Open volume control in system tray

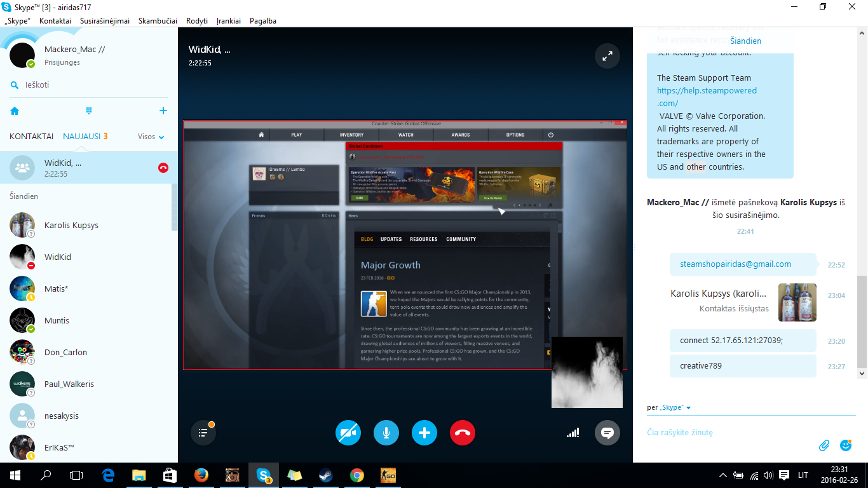(768, 475)
